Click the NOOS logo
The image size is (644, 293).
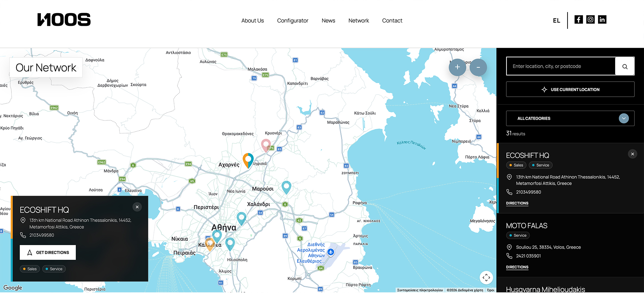[64, 20]
